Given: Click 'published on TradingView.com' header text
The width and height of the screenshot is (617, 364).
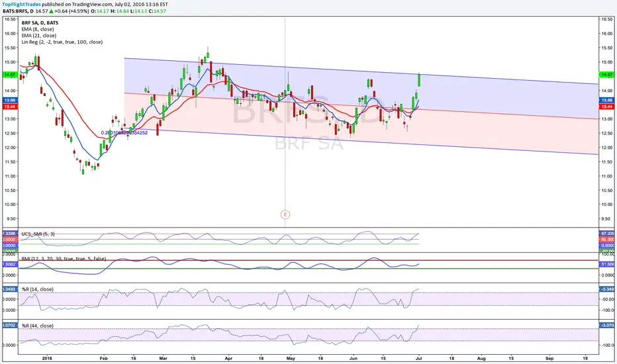Looking at the screenshot, I should tap(77, 5).
